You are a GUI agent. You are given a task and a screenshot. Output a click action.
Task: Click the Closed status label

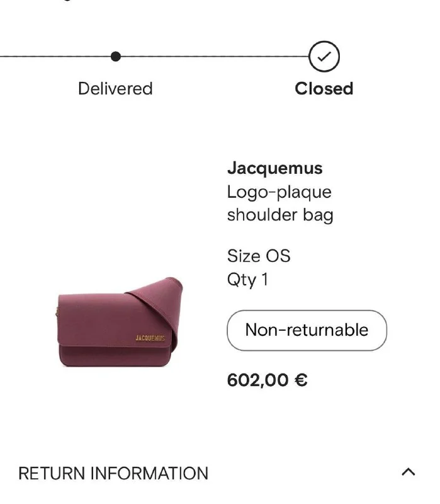coord(324,88)
